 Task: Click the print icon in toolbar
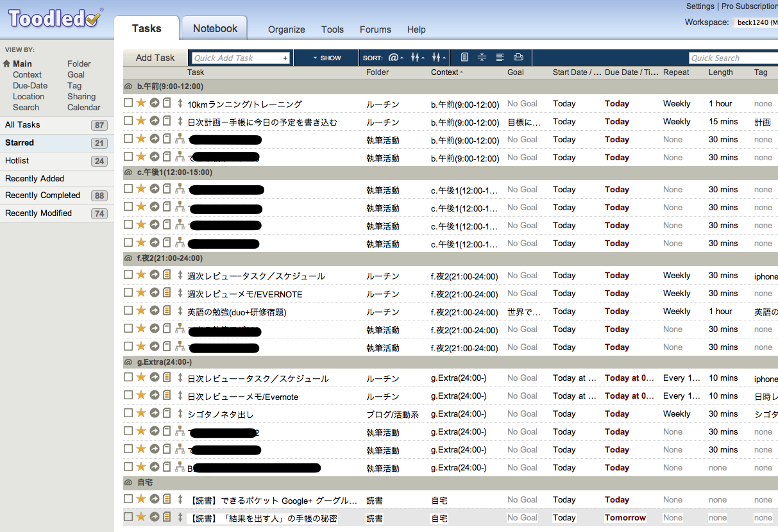pos(518,58)
